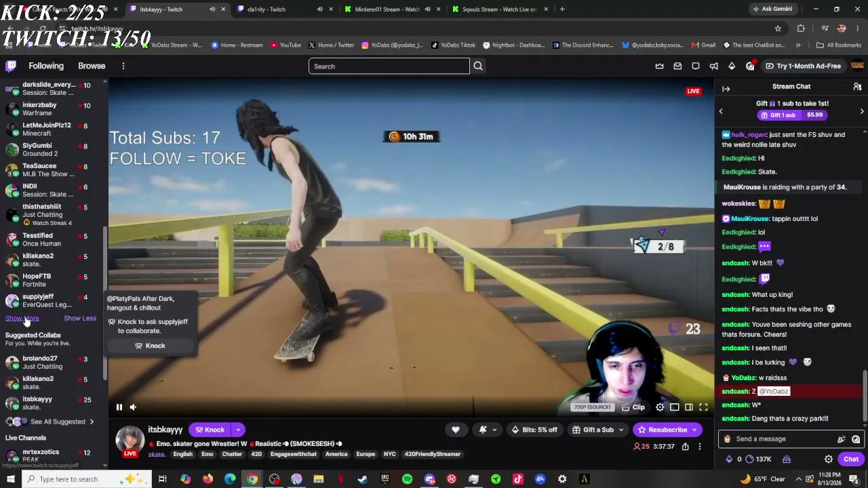Screen dimensions: 868x488
Task: Send message with the Chat button
Action: pyautogui.click(x=850, y=460)
